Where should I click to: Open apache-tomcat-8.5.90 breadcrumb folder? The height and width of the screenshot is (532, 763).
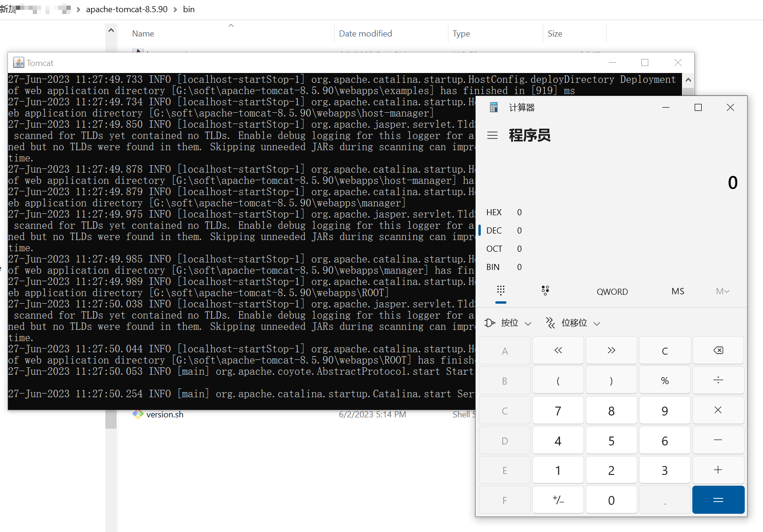[x=127, y=9]
